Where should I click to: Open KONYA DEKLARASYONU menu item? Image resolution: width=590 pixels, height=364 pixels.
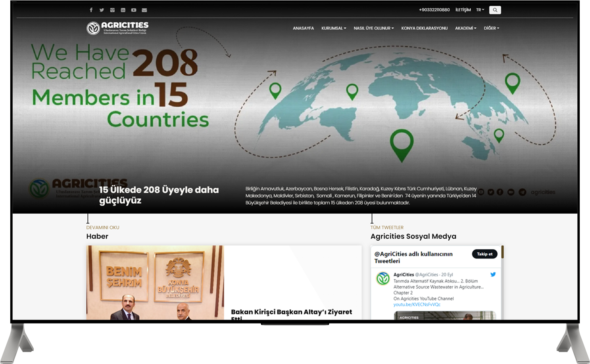[424, 28]
